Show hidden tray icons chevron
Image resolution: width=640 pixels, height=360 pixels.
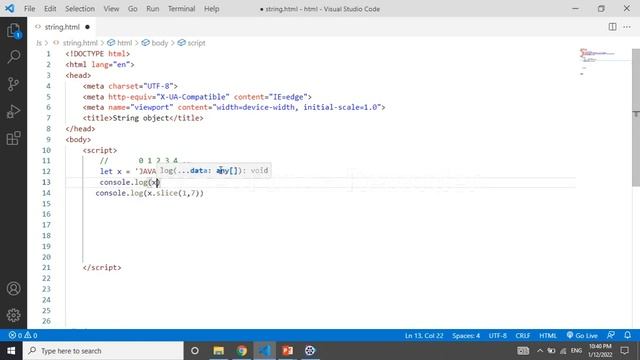click(540, 351)
